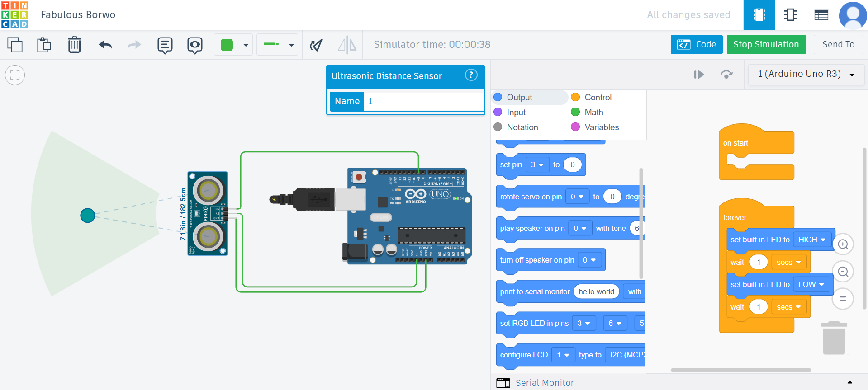This screenshot has height=390, width=868.
Task: Open the Code editor button
Action: pos(697,44)
